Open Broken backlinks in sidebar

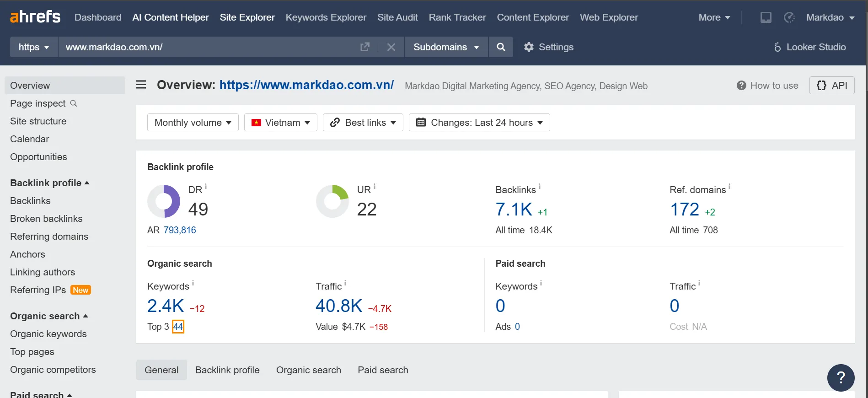coord(46,219)
